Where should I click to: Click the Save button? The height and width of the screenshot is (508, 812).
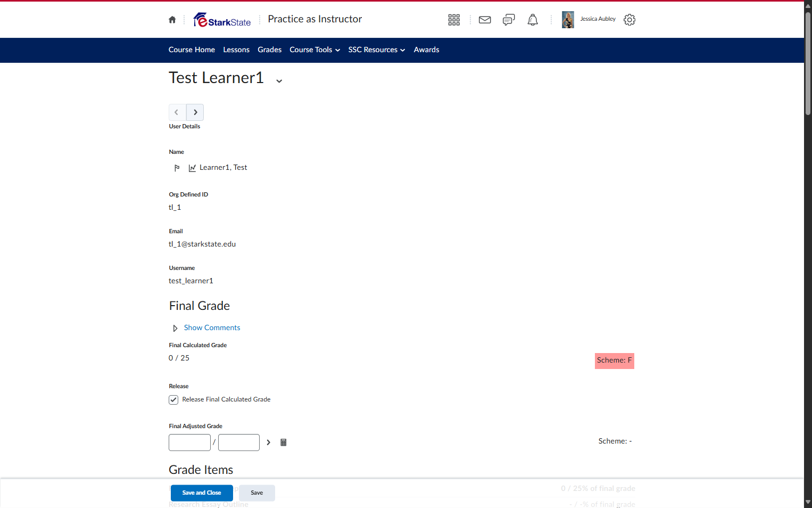[257, 493]
